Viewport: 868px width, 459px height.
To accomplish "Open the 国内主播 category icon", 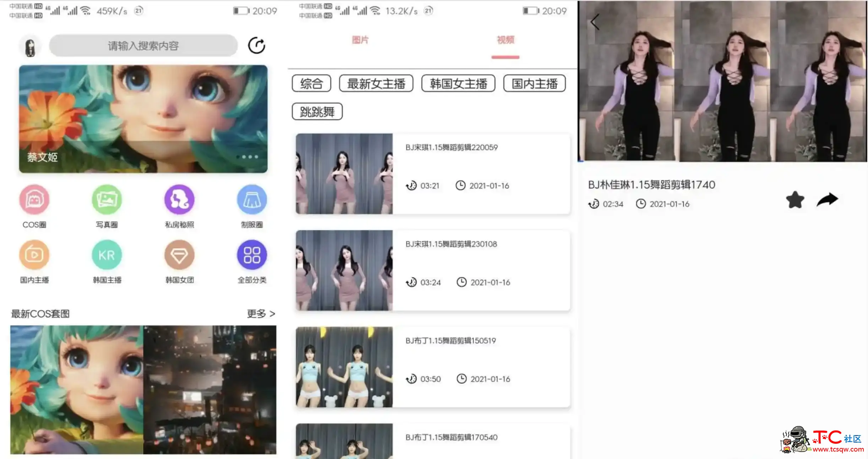I will pos(34,255).
